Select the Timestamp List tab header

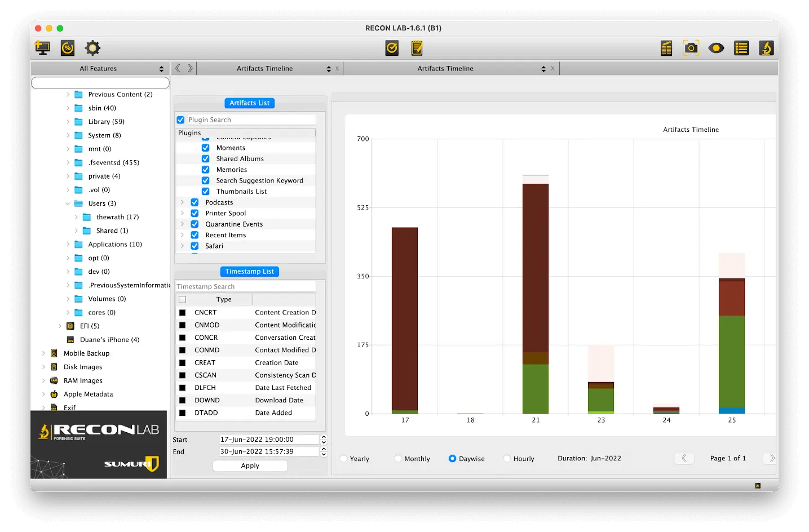click(249, 272)
